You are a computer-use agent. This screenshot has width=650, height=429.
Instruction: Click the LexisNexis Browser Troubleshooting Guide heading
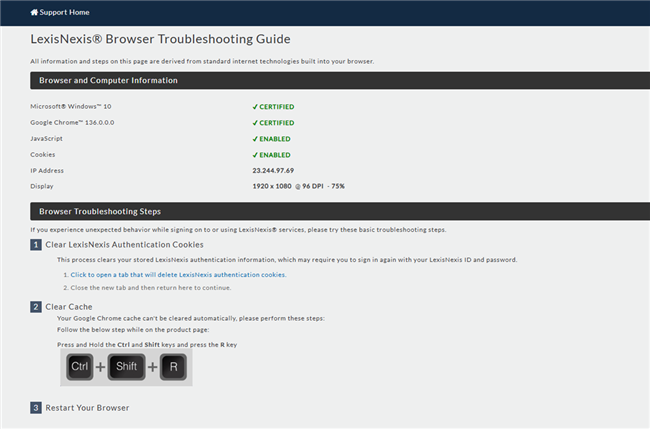tap(160, 39)
